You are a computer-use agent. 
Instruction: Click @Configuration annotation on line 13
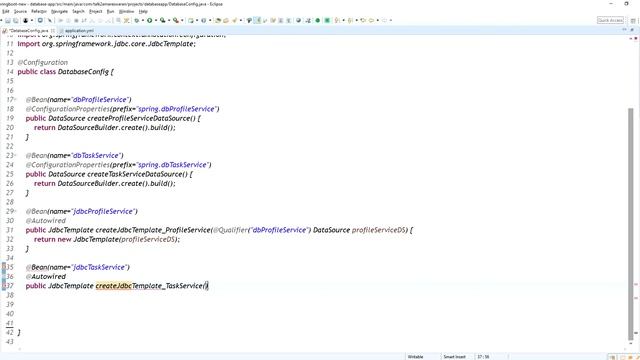(x=42, y=62)
